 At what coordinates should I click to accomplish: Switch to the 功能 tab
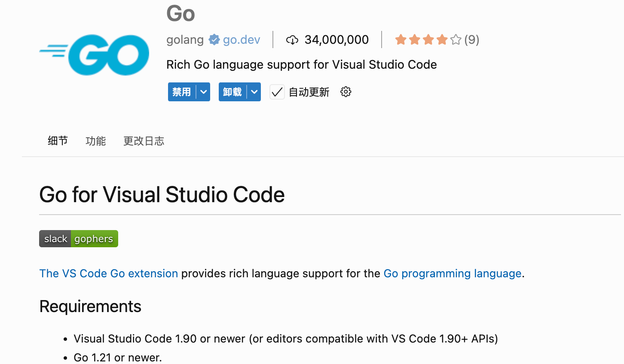[x=95, y=141]
